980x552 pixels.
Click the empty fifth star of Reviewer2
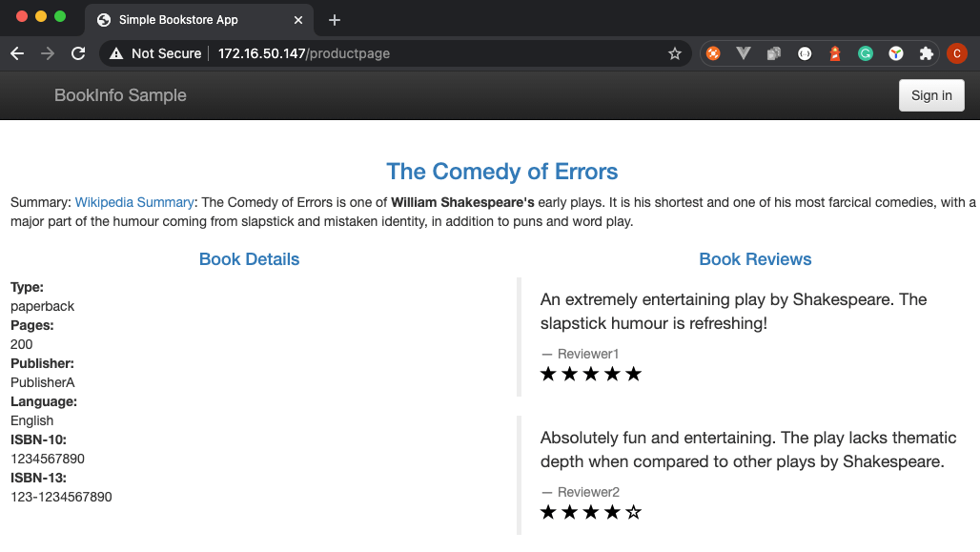633,513
